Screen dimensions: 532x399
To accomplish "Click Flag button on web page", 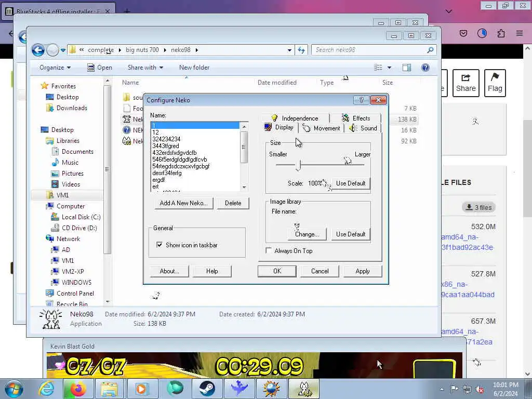I will tap(495, 83).
